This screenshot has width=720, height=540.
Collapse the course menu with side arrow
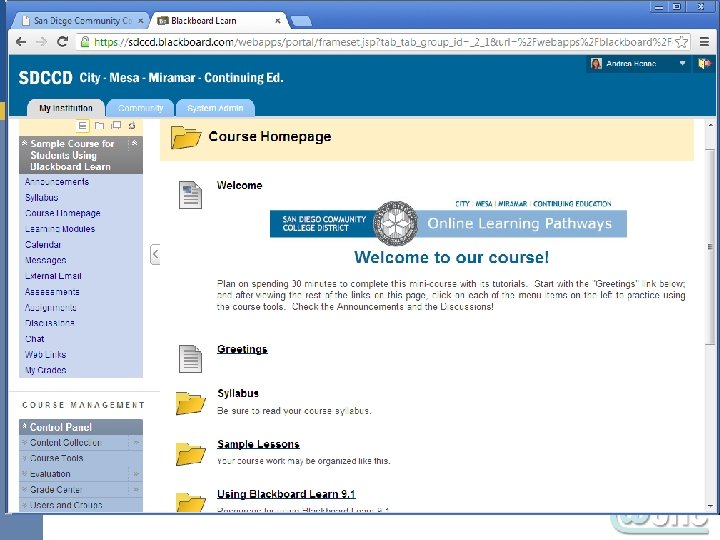[155, 254]
